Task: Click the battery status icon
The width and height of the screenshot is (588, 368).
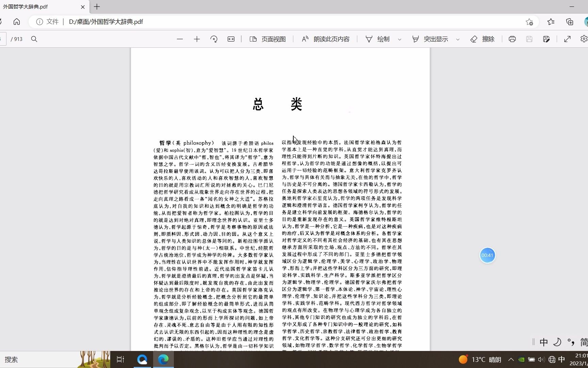Action: pos(532,359)
